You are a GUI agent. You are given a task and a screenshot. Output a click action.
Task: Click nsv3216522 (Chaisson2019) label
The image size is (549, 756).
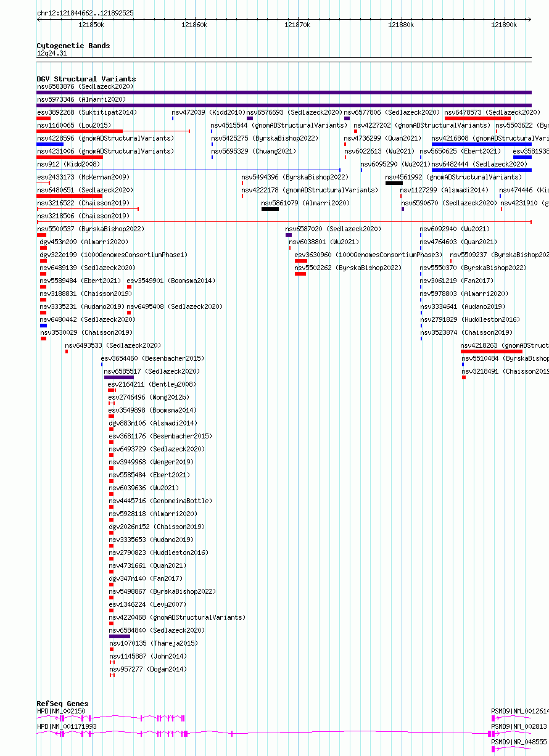(83, 203)
